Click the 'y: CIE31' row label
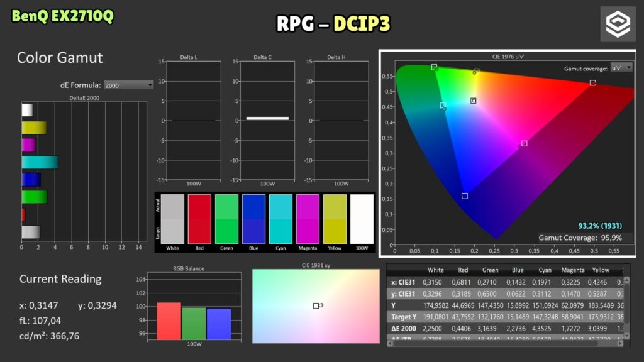644x362 pixels. 403,294
